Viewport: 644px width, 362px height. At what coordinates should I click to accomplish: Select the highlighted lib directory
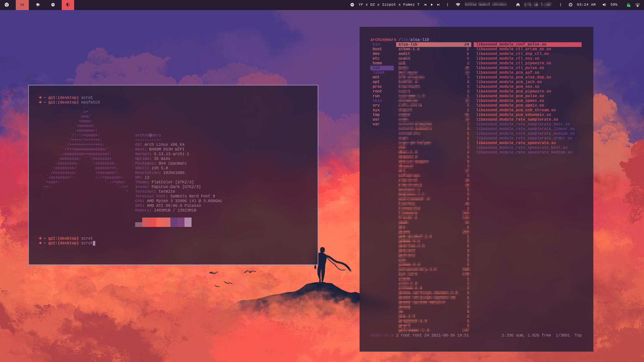pyautogui.click(x=382, y=68)
